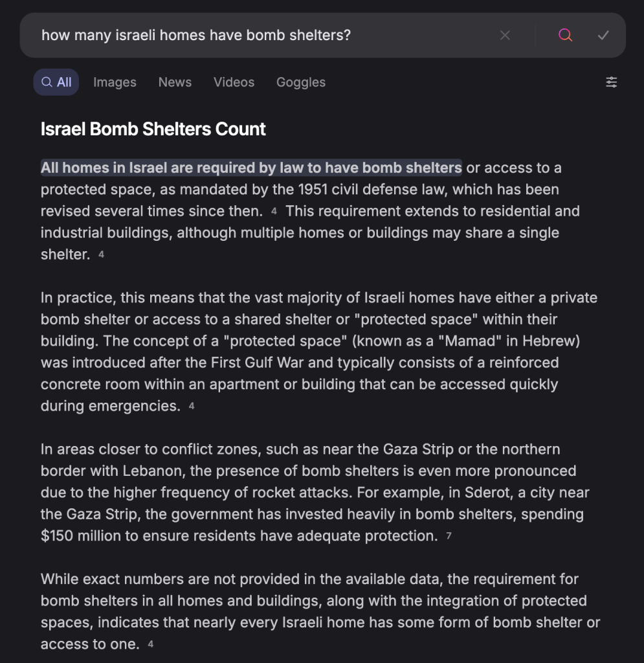The height and width of the screenshot is (663, 644).
Task: Open citation 4 after 'share a single shelter'
Action: [x=101, y=255]
